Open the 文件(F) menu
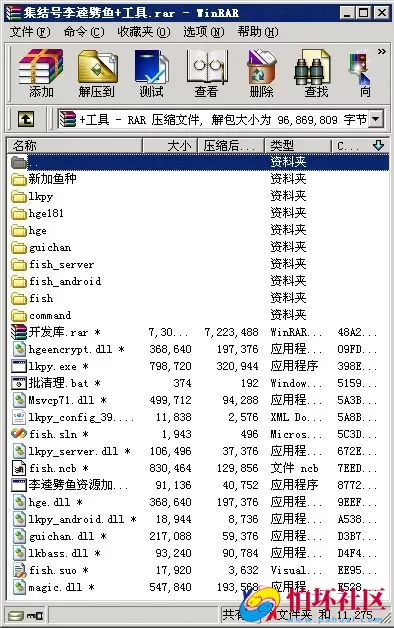Viewport: 394px width, 628px height. [x=30, y=32]
